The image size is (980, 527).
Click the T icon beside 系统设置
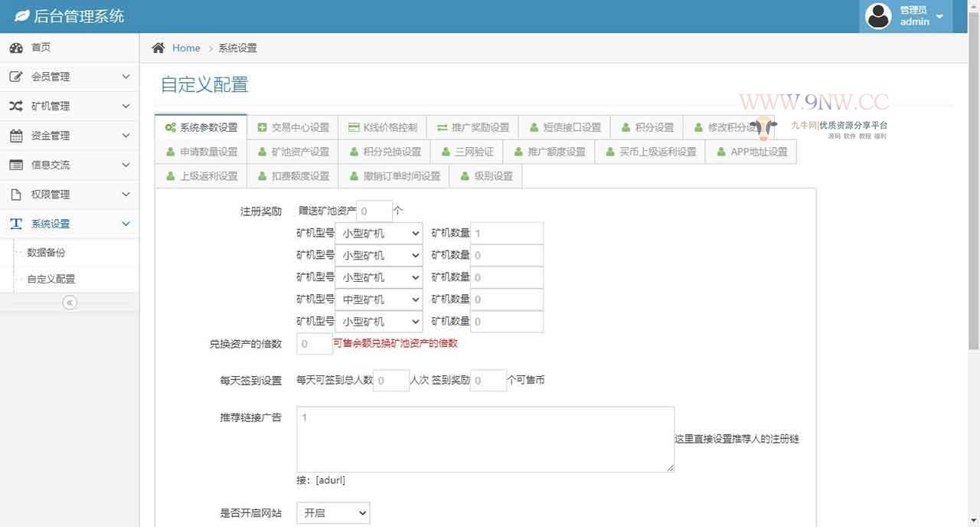[17, 223]
